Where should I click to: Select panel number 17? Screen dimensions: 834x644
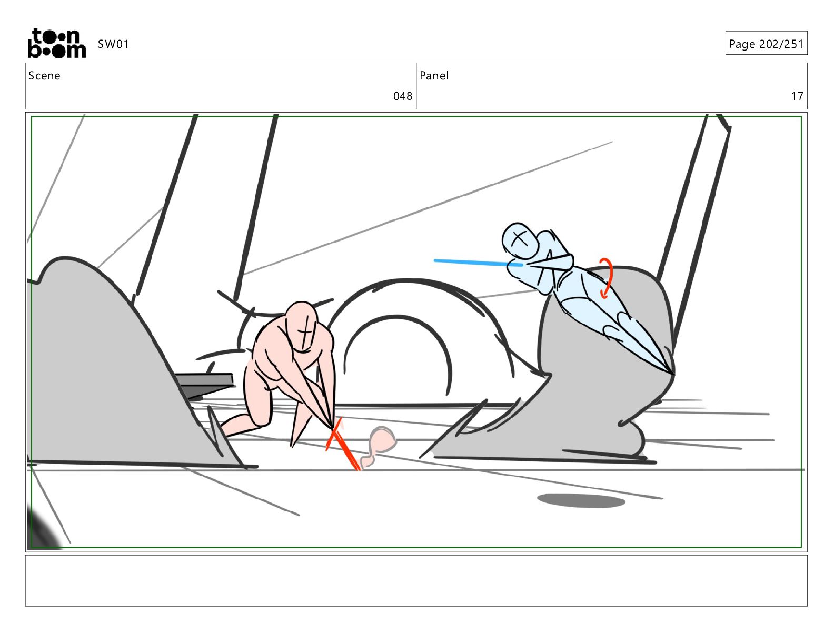(797, 96)
